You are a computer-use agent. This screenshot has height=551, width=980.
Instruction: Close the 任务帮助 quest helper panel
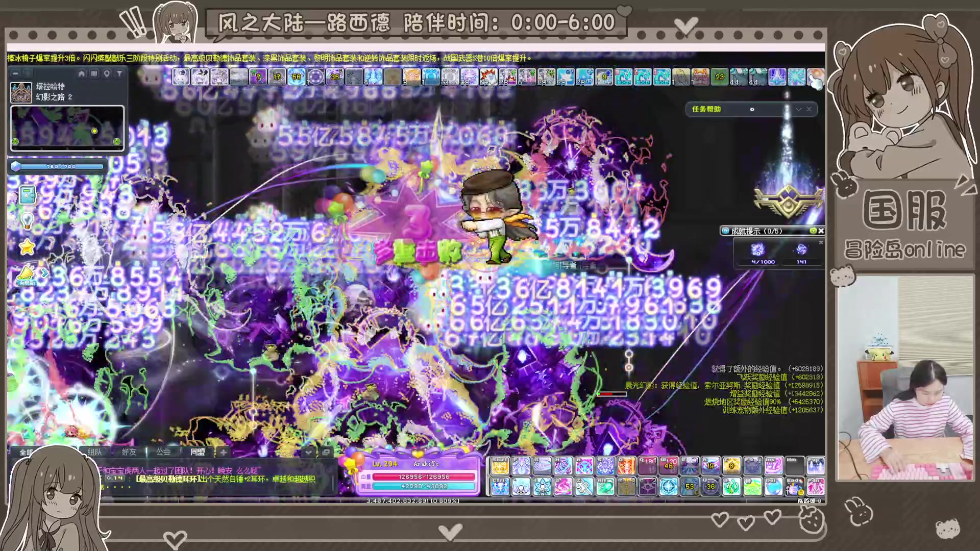pos(809,109)
